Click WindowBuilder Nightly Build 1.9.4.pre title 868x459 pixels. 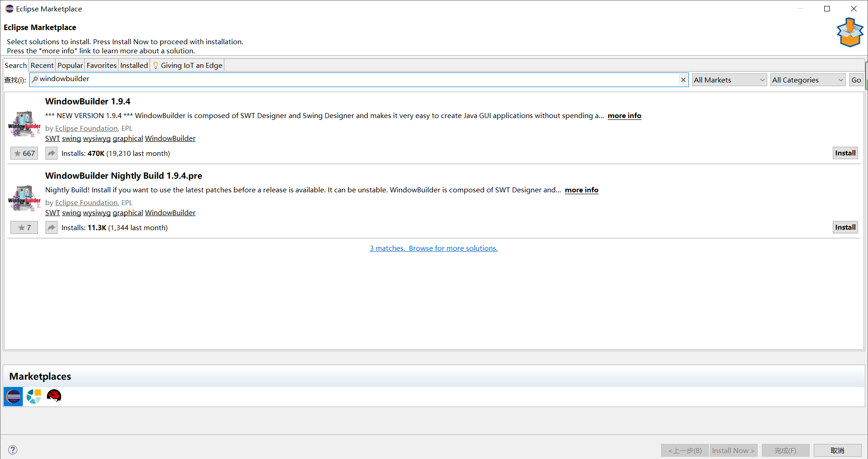[x=124, y=176]
